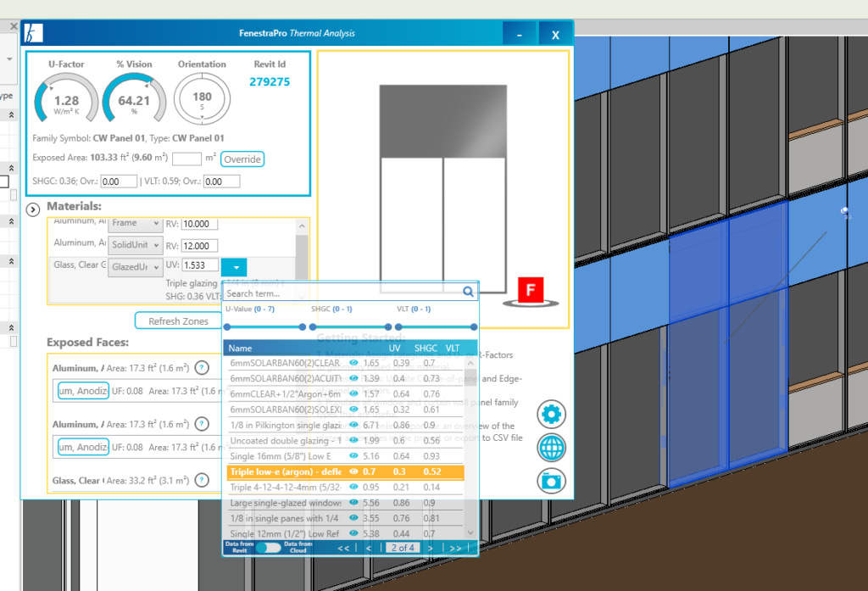Click help icon for second Aluminum face
The width and height of the screenshot is (868, 591).
pyautogui.click(x=202, y=424)
